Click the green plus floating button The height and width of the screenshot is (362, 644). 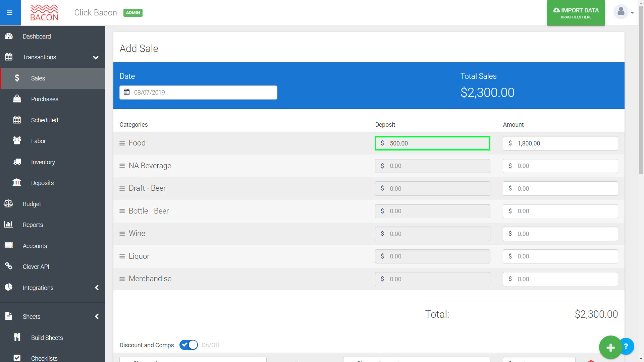610,347
